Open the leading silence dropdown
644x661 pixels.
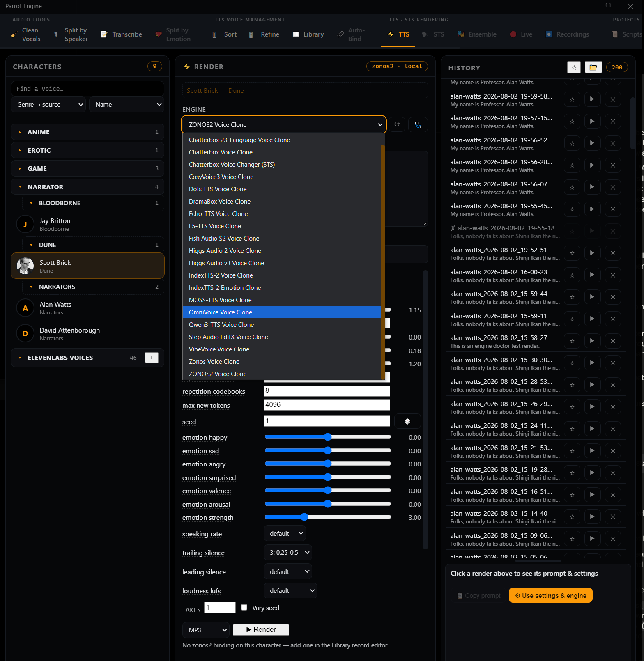[287, 571]
